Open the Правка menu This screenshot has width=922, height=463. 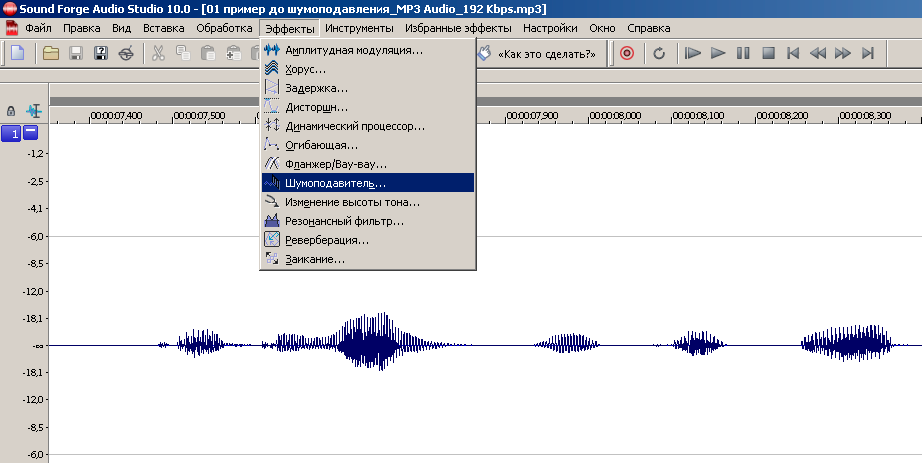82,28
